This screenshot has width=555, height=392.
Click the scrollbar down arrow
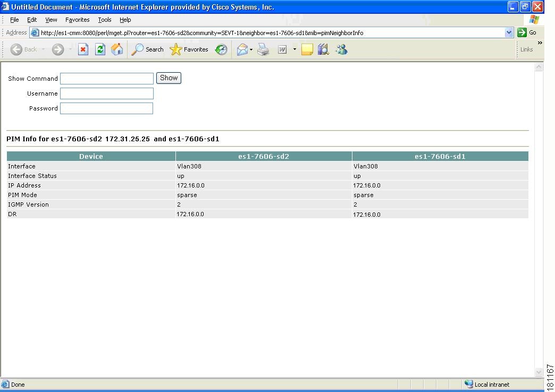539,372
